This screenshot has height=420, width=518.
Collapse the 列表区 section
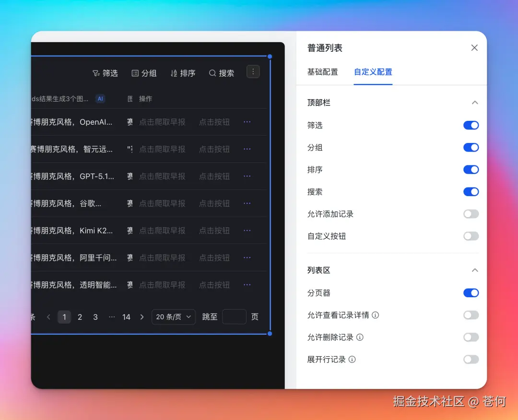[475, 270]
